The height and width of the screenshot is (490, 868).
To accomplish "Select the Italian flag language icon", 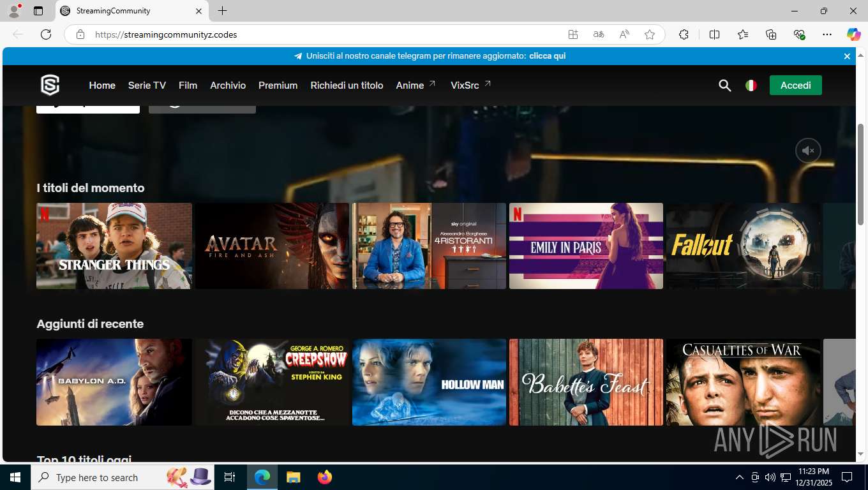I will pos(751,85).
